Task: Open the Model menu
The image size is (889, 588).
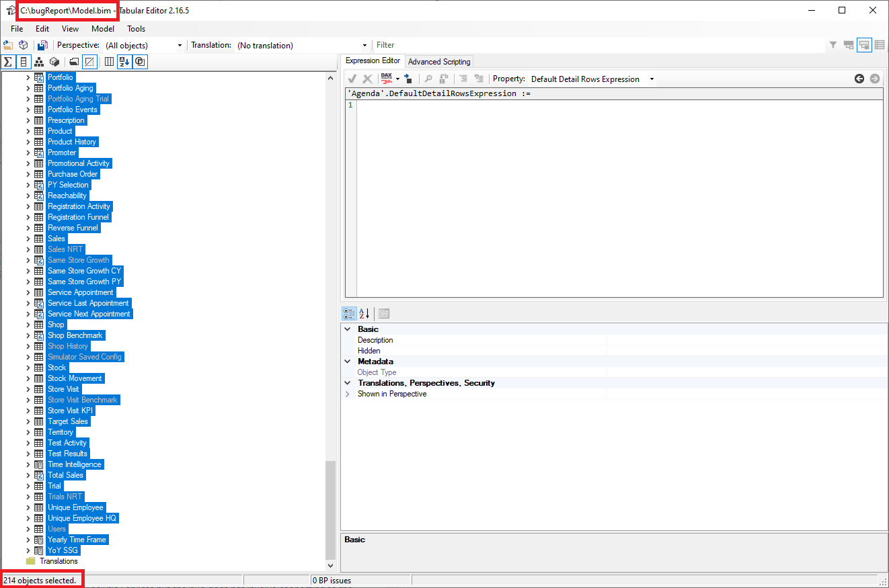Action: point(102,29)
